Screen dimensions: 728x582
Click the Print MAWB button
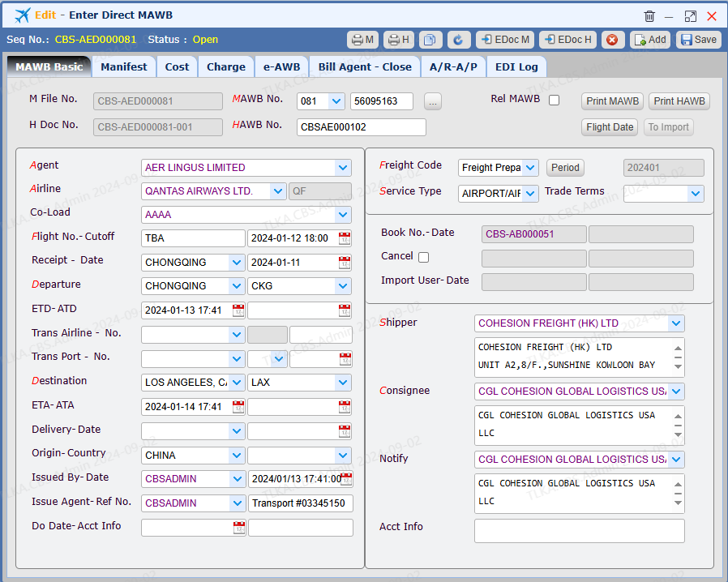(x=612, y=101)
